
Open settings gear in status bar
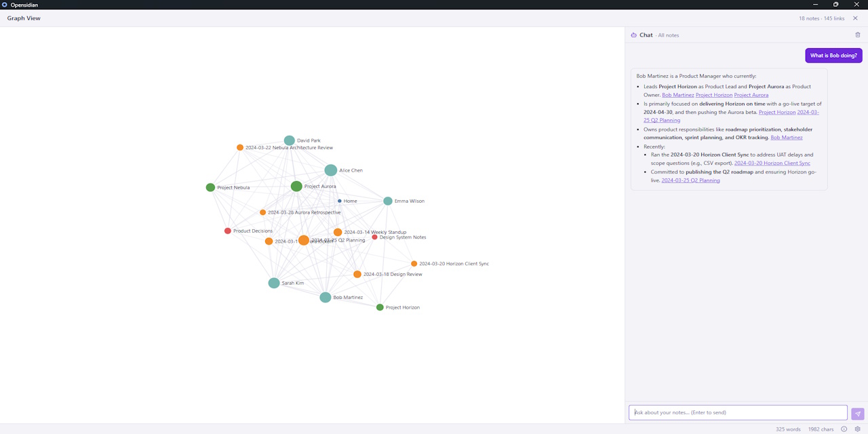click(x=858, y=429)
